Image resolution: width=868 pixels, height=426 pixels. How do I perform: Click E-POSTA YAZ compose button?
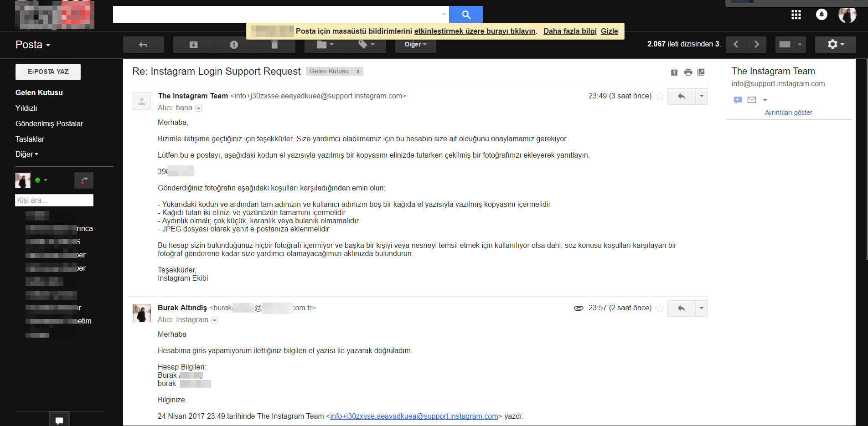(x=48, y=72)
